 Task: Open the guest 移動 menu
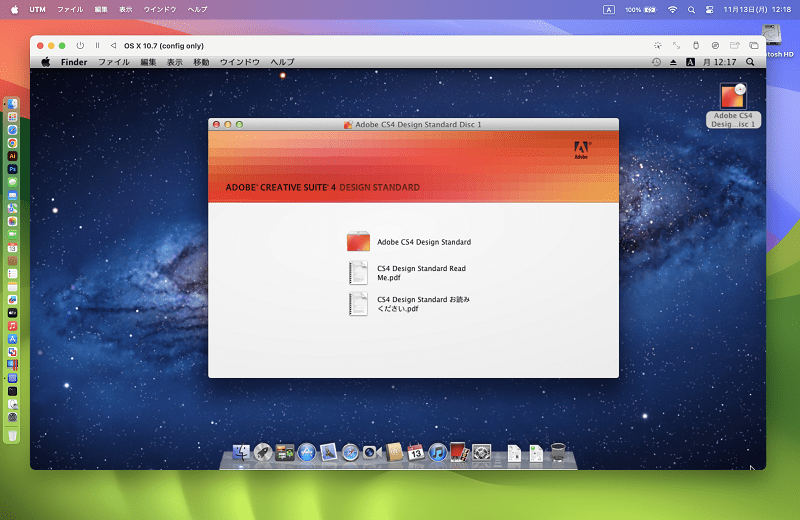[x=201, y=62]
